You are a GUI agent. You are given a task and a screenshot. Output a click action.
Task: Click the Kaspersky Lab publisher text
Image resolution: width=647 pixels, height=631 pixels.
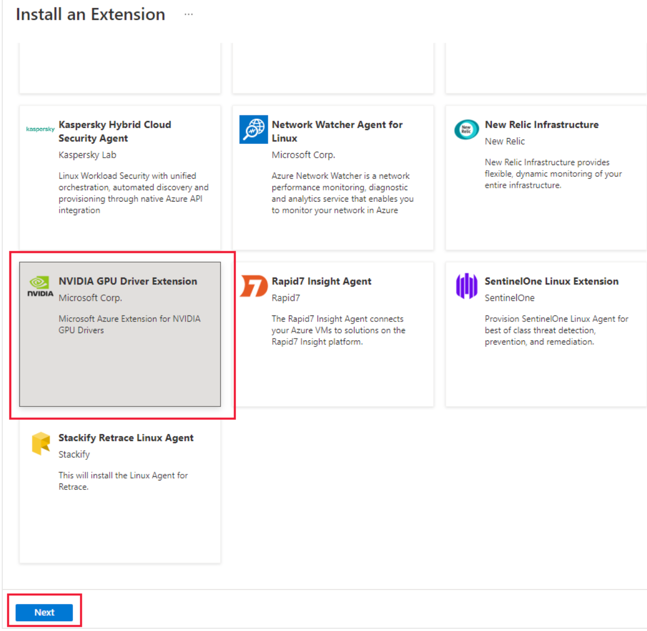coord(87,155)
